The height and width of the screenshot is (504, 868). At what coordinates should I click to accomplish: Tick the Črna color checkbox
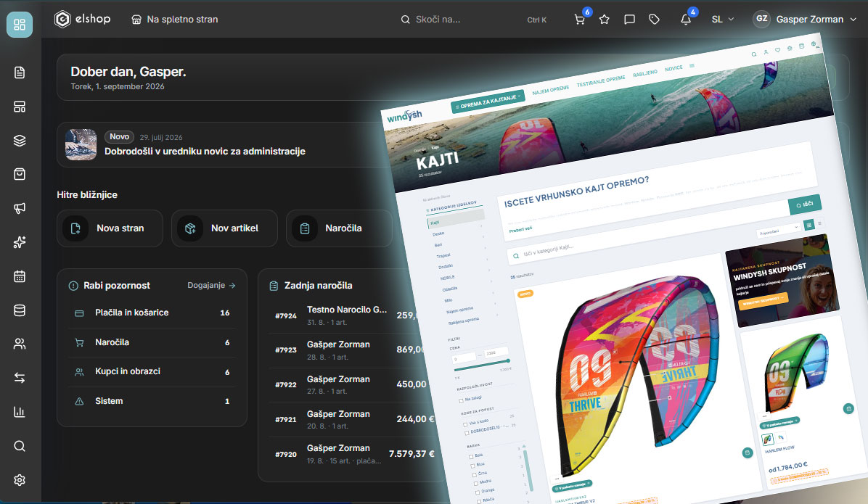click(x=475, y=475)
